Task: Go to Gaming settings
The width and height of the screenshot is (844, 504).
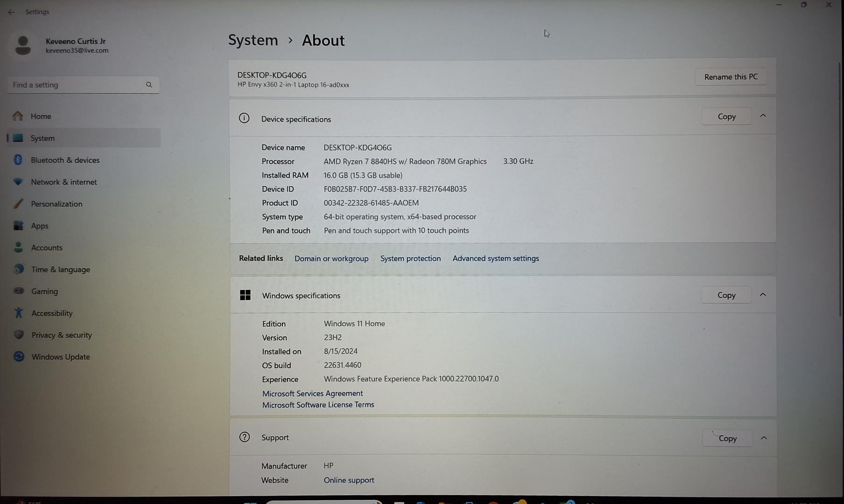Action: tap(84, 291)
